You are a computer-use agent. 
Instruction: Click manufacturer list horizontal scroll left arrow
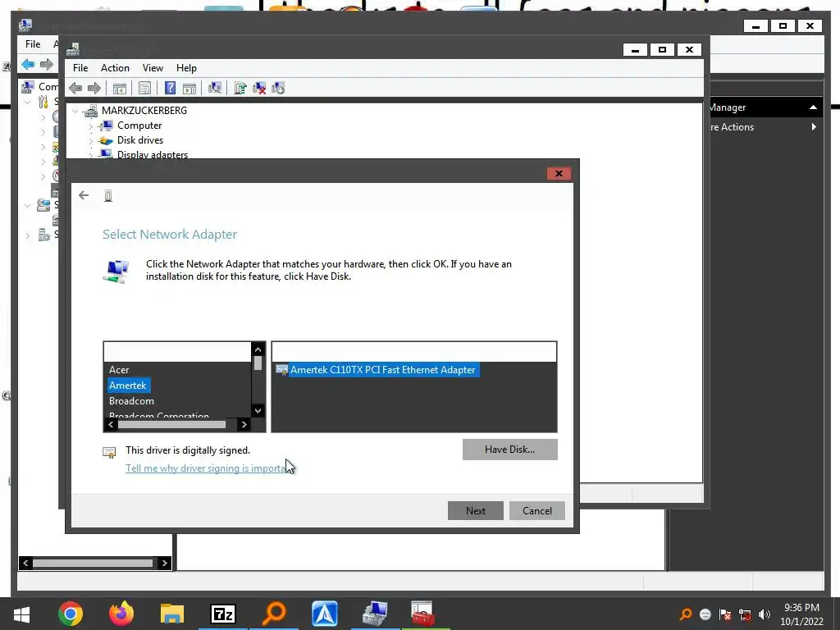click(x=111, y=424)
